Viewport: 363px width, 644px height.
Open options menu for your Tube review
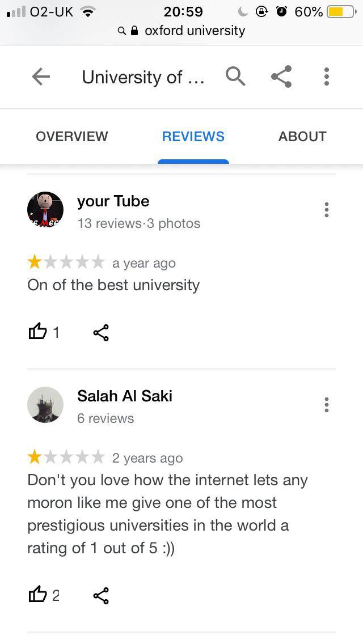click(326, 210)
